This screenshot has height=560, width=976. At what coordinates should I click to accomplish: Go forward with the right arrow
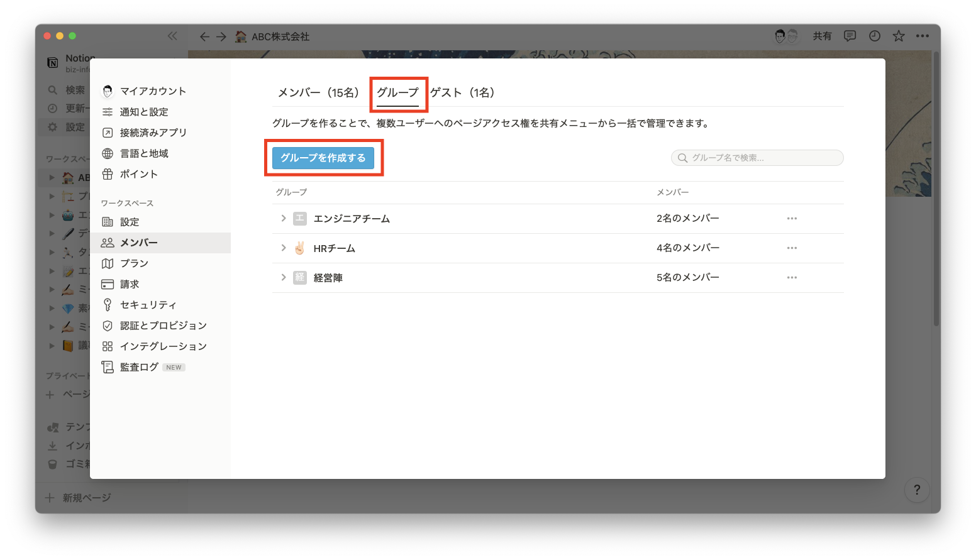[221, 36]
